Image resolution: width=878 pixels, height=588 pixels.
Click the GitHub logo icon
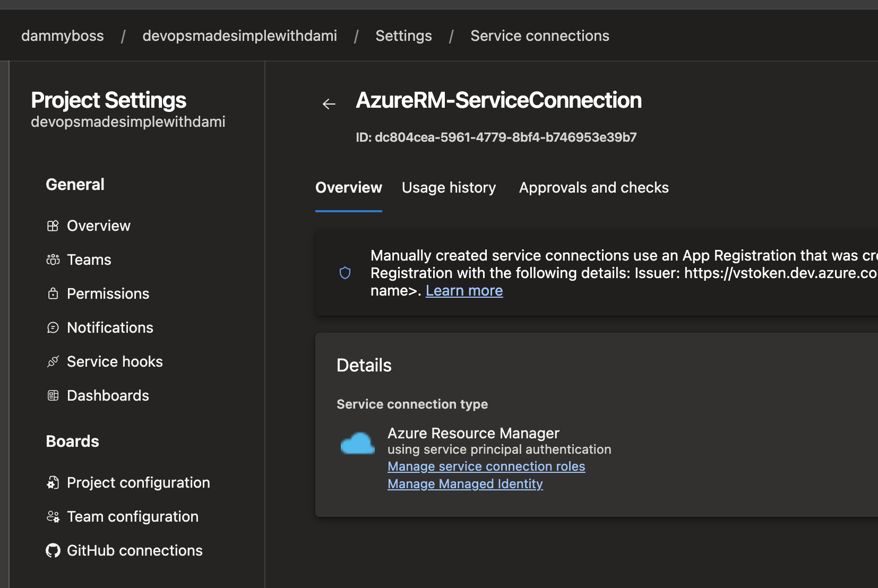(53, 551)
